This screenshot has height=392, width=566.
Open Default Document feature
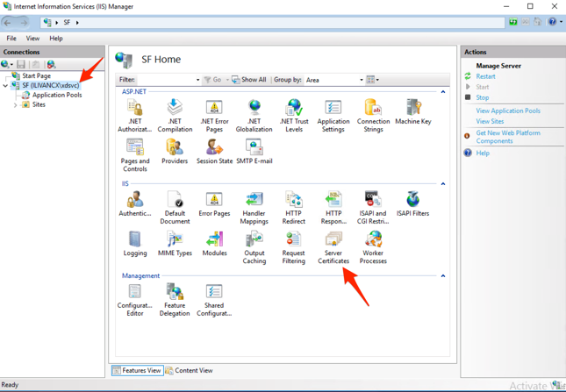pos(175,207)
